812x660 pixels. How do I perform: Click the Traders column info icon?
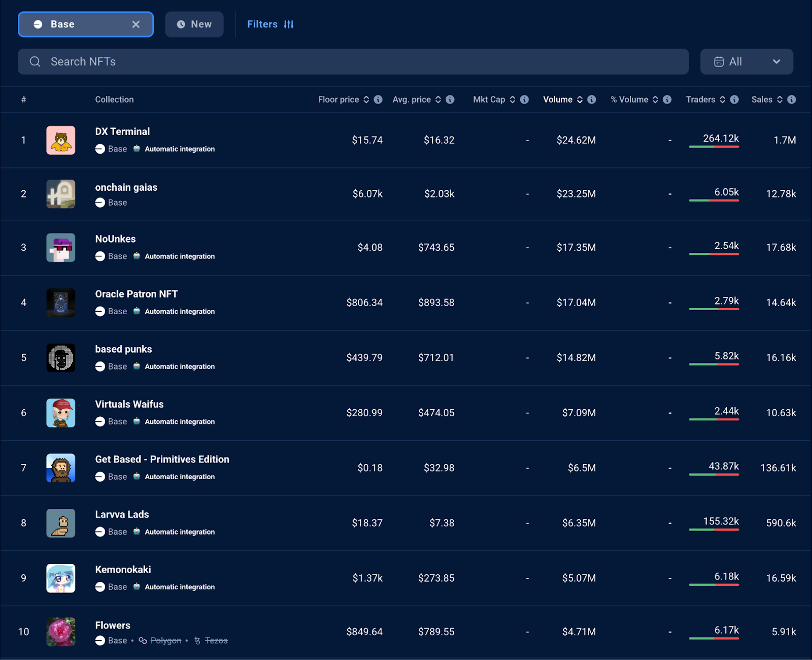click(734, 100)
